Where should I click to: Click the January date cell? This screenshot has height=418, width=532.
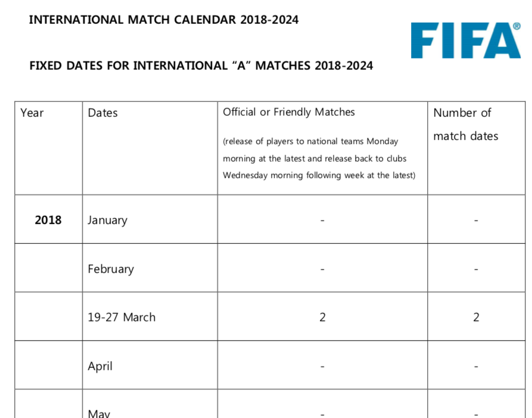(x=107, y=220)
